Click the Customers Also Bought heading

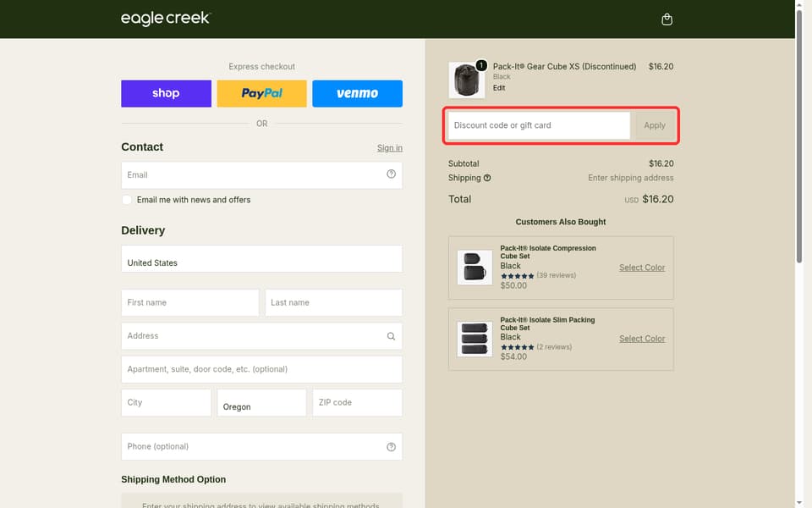[560, 222]
